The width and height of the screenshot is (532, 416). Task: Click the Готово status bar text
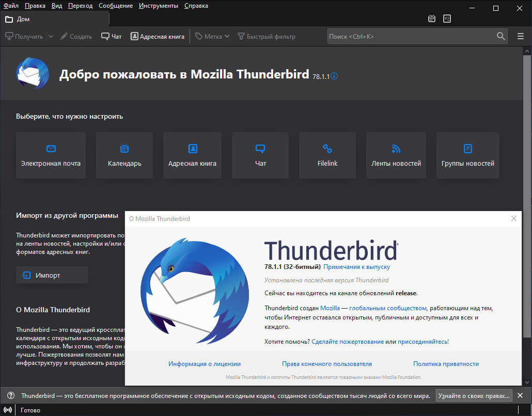pos(30,410)
